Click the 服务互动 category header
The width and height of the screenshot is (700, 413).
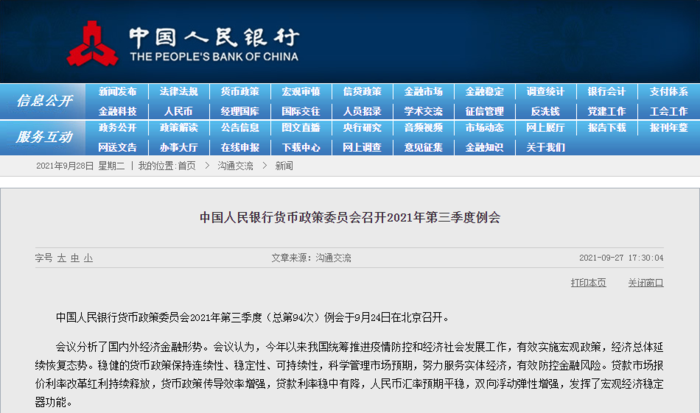pyautogui.click(x=44, y=137)
